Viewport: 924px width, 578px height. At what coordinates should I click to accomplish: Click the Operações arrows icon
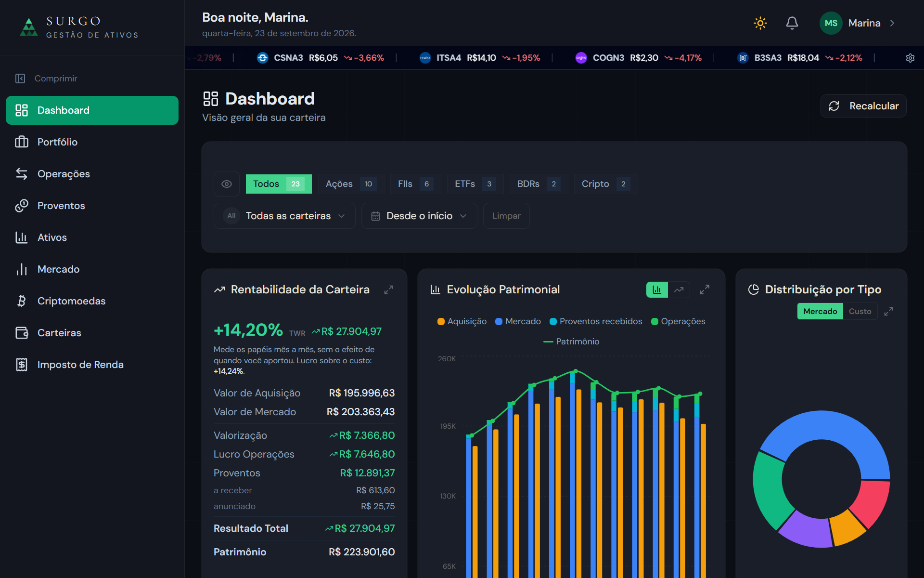[22, 173]
